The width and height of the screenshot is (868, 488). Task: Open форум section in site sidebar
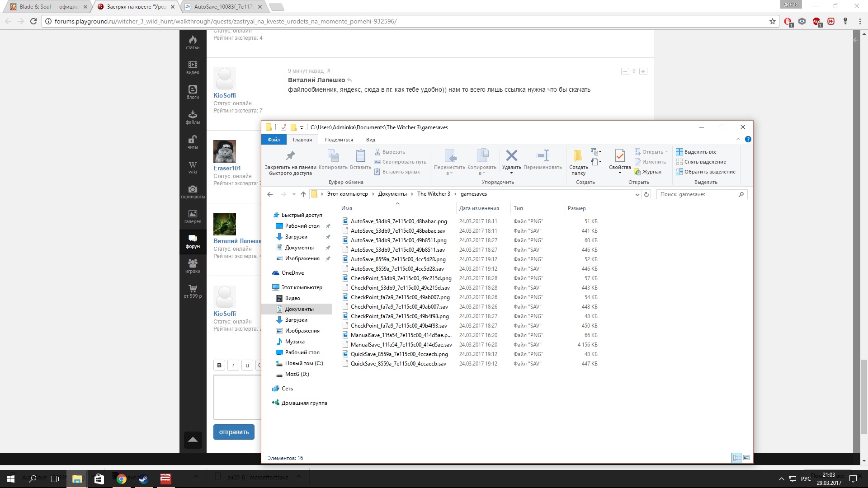193,241
